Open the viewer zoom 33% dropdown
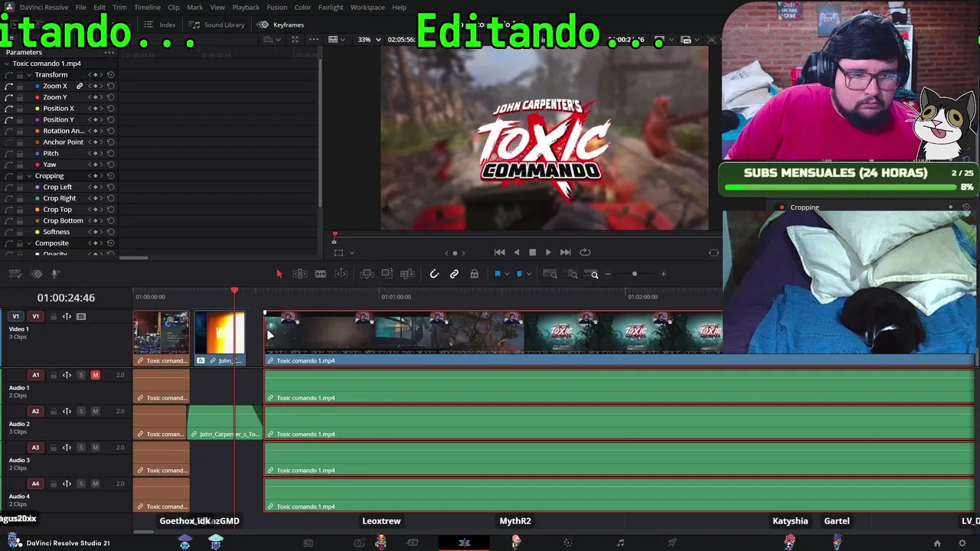980x551 pixels. point(369,40)
